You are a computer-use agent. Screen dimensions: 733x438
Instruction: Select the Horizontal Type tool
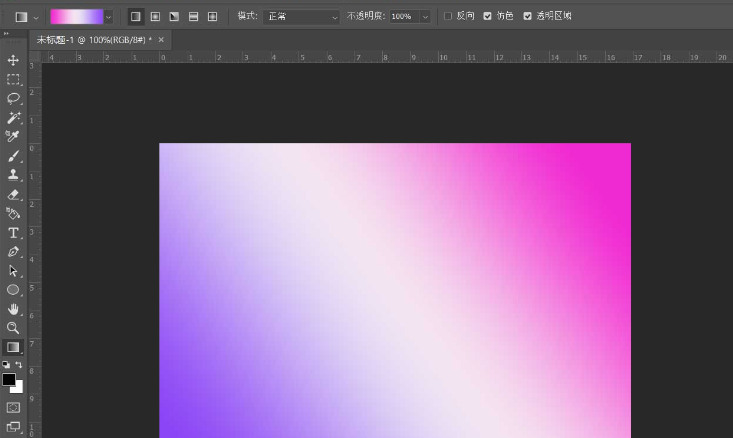click(x=13, y=232)
